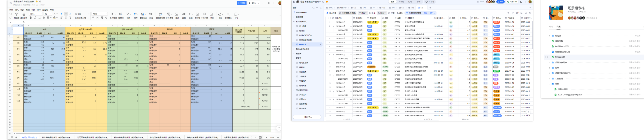Open the 数据 menu in the spreadsheet menu bar
The height and width of the screenshot is (140, 644).
point(28,10)
